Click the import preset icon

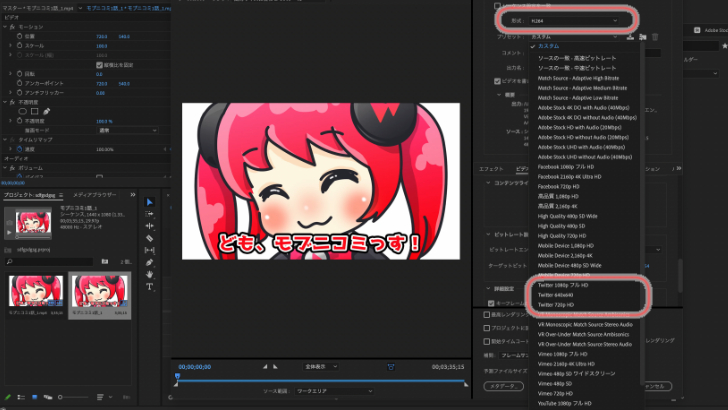point(643,37)
